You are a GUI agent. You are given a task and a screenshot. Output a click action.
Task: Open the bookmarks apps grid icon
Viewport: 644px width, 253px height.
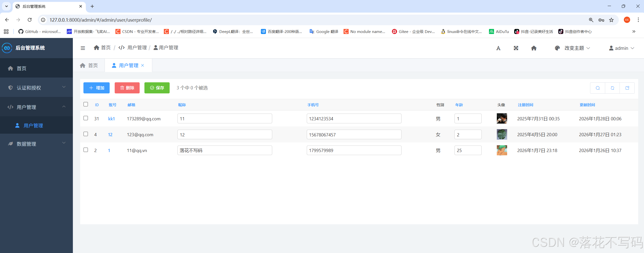pyautogui.click(x=6, y=31)
